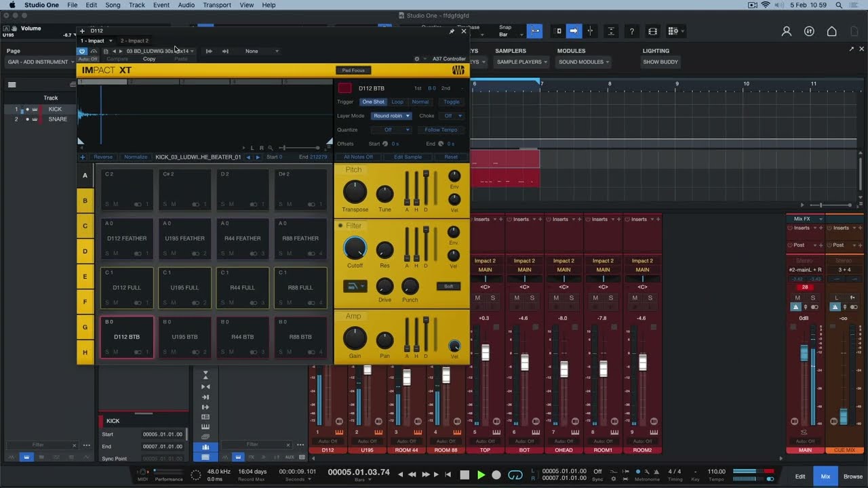868x488 pixels.
Task: Click Edit Sample
Action: click(x=408, y=157)
